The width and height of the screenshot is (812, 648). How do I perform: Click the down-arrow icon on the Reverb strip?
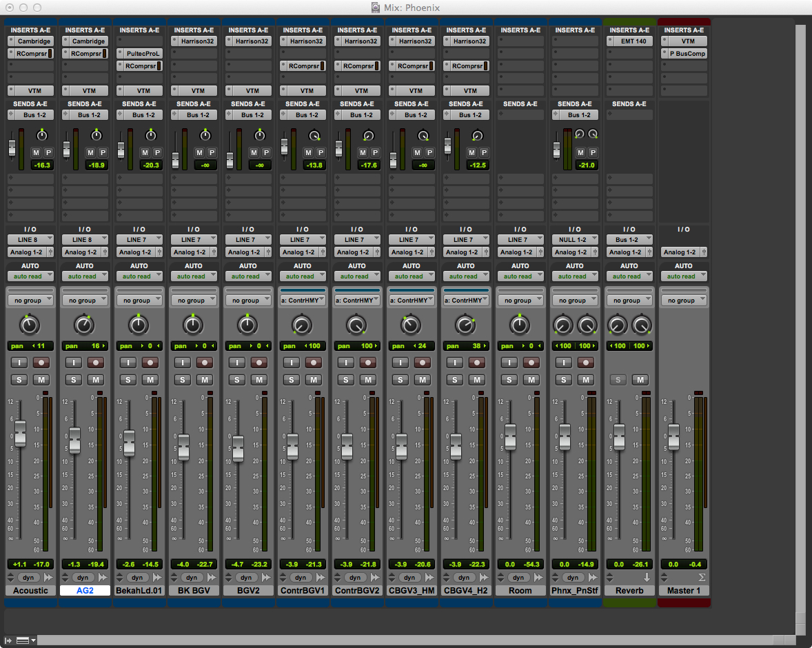point(647,577)
